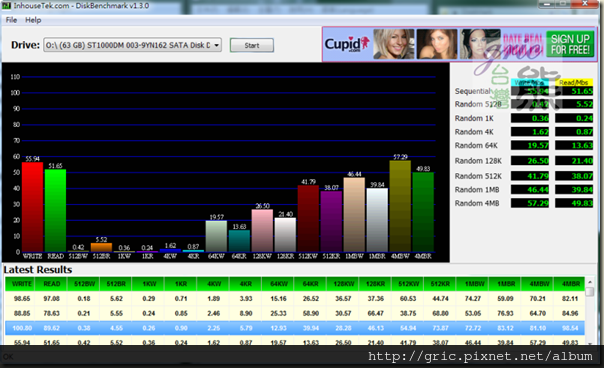Click the Sequential read value 51.65
The width and height of the screenshot is (604, 368).
pyautogui.click(x=574, y=91)
